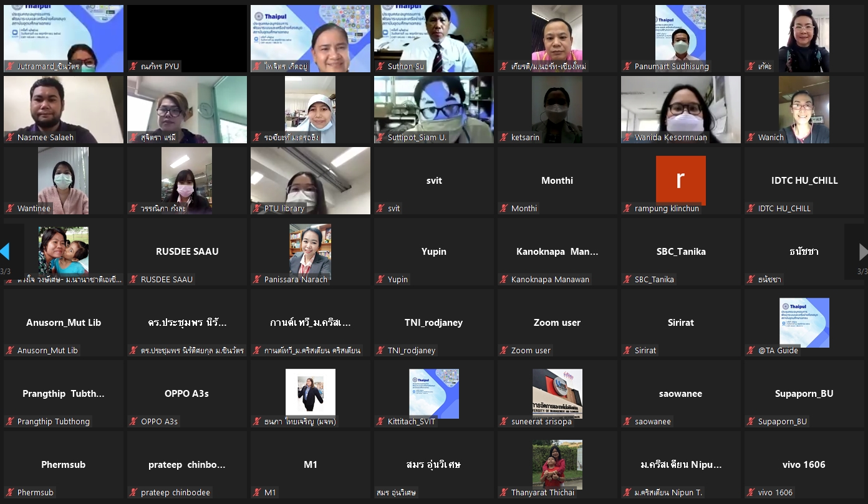Go to previous gallery page with left arrow
This screenshot has height=504, width=868.
coord(5,252)
